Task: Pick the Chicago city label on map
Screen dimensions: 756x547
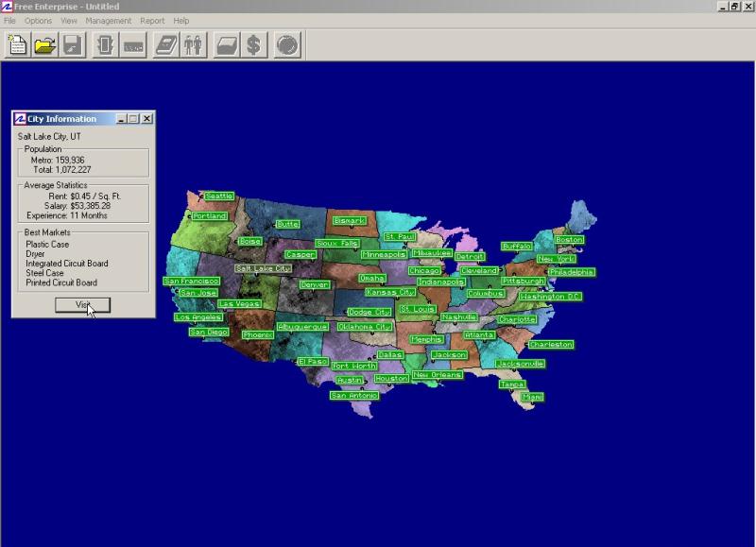Action: pyautogui.click(x=424, y=271)
